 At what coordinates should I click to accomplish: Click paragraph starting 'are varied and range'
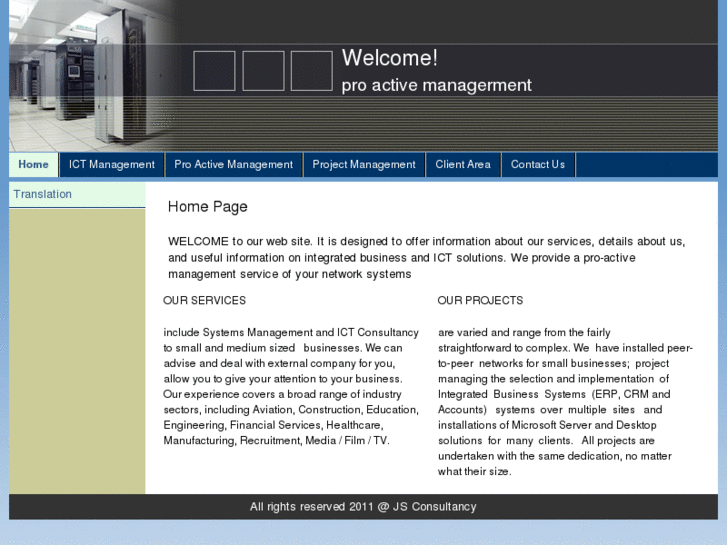(565, 402)
